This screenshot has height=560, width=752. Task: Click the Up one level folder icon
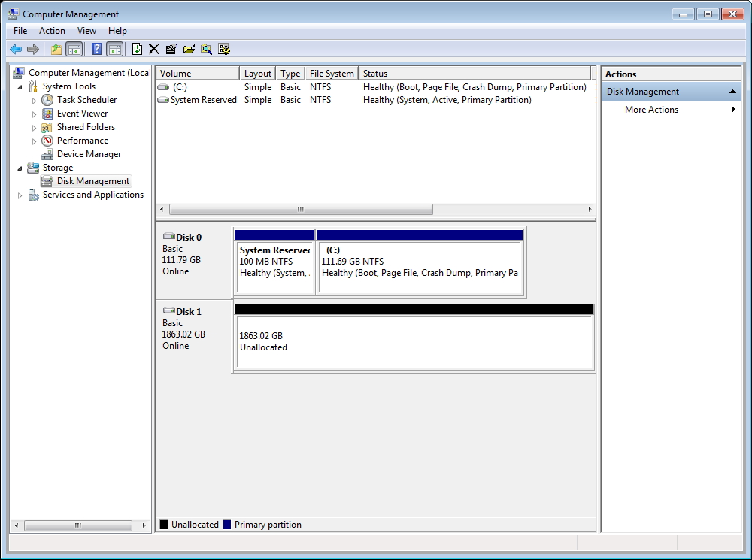click(x=56, y=49)
